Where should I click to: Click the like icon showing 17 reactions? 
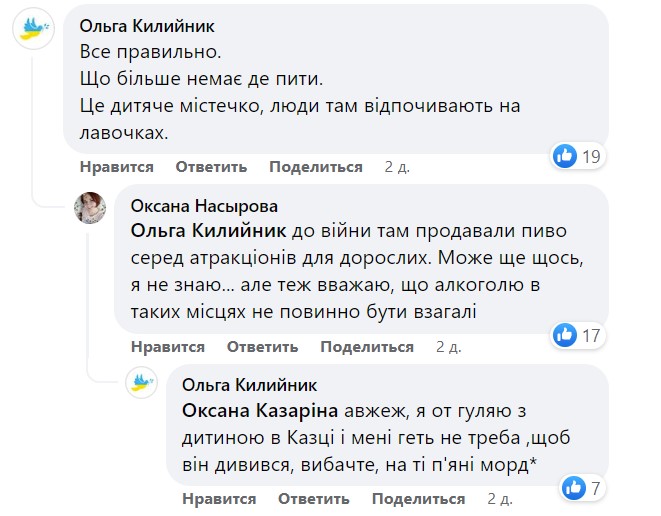pos(565,335)
